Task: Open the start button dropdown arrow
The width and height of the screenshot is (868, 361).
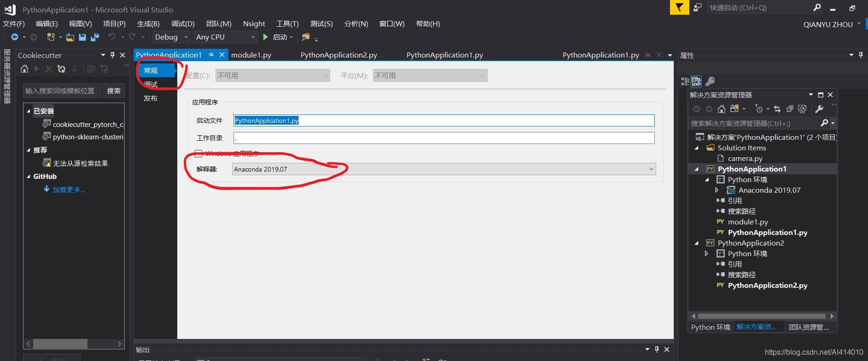Action: point(291,37)
